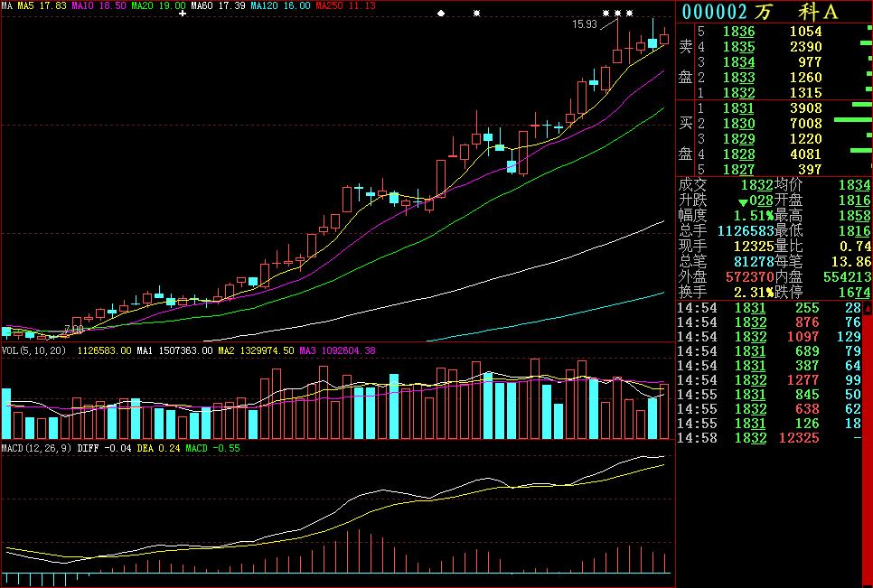
Task: Click the 量比 value 0.74
Action: click(855, 246)
